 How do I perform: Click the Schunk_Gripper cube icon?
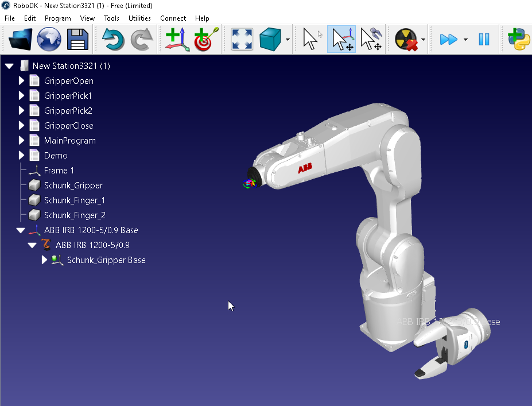pos(34,185)
